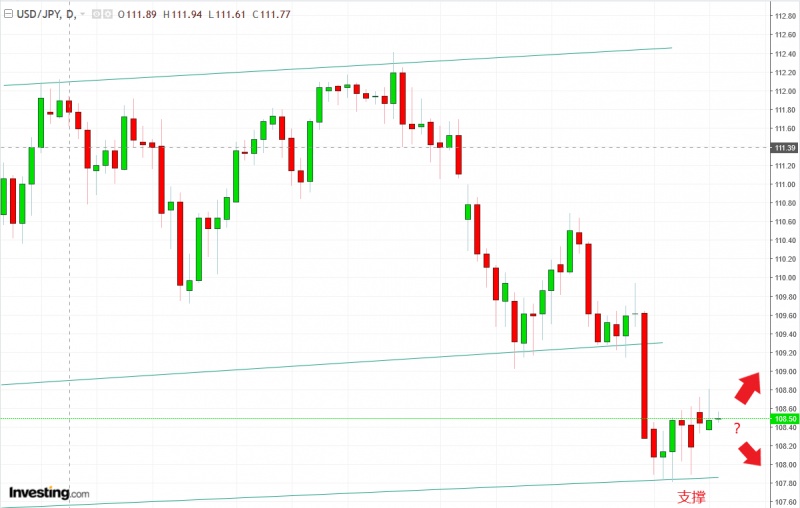Image resolution: width=800 pixels, height=508 pixels.
Task: Click the red question mark annotation
Action: pyautogui.click(x=737, y=429)
